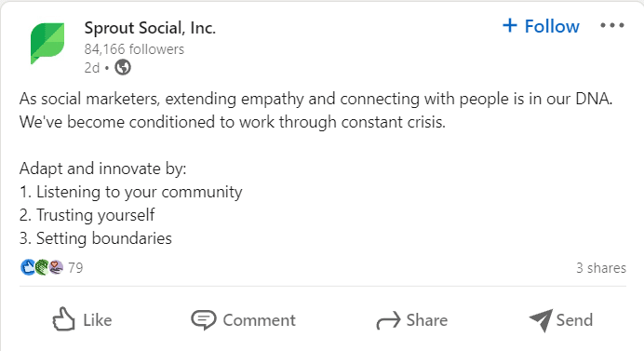Click the Share button label

pyautogui.click(x=427, y=320)
